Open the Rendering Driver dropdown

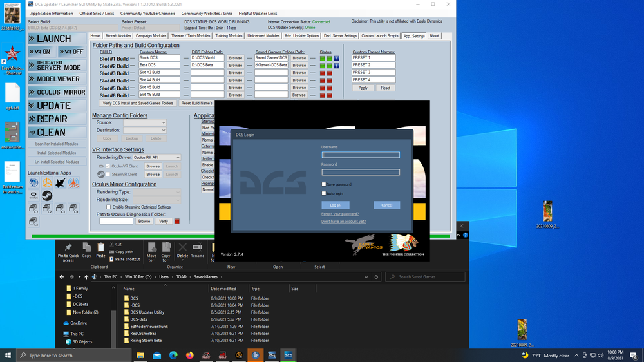click(156, 157)
